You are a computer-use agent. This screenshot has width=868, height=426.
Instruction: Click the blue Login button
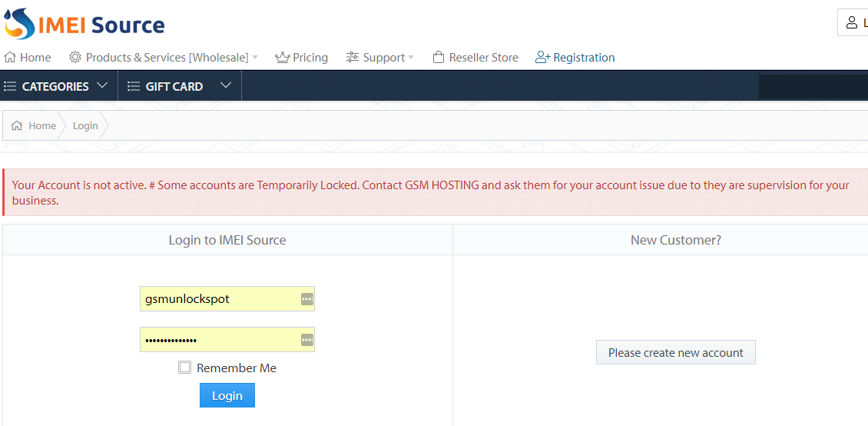pyautogui.click(x=227, y=395)
